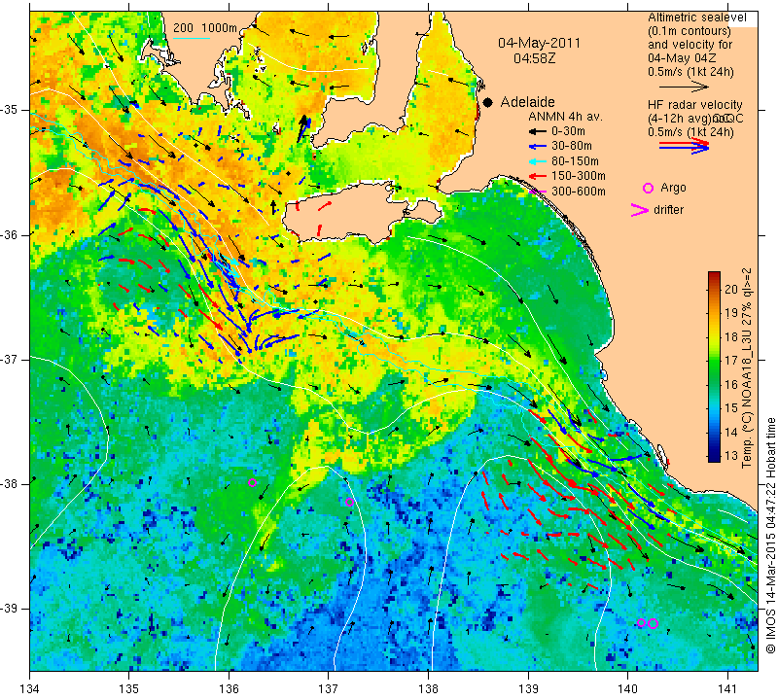Click the 17 degree label on color bar
This screenshot has width=778, height=700.
pos(731,361)
